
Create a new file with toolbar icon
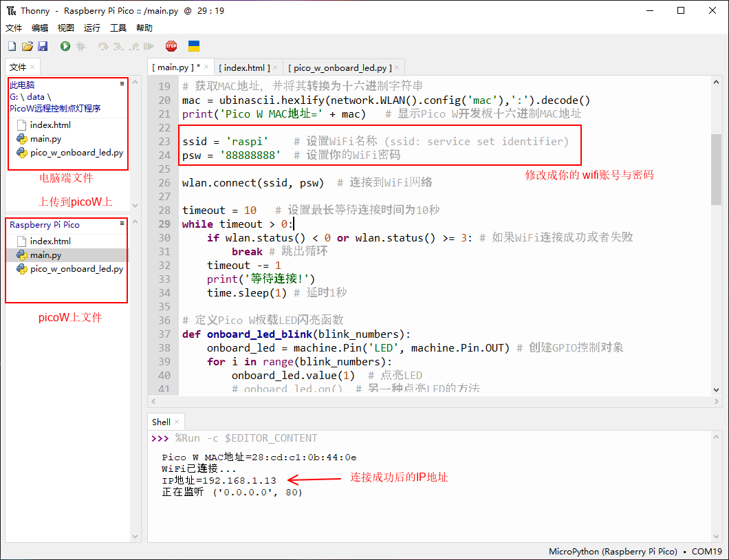click(12, 46)
